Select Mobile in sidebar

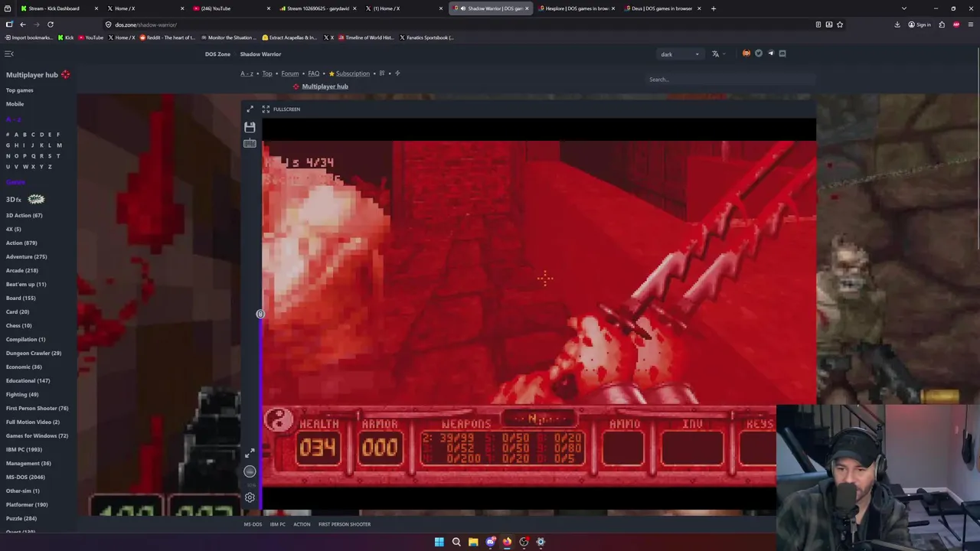(x=15, y=104)
